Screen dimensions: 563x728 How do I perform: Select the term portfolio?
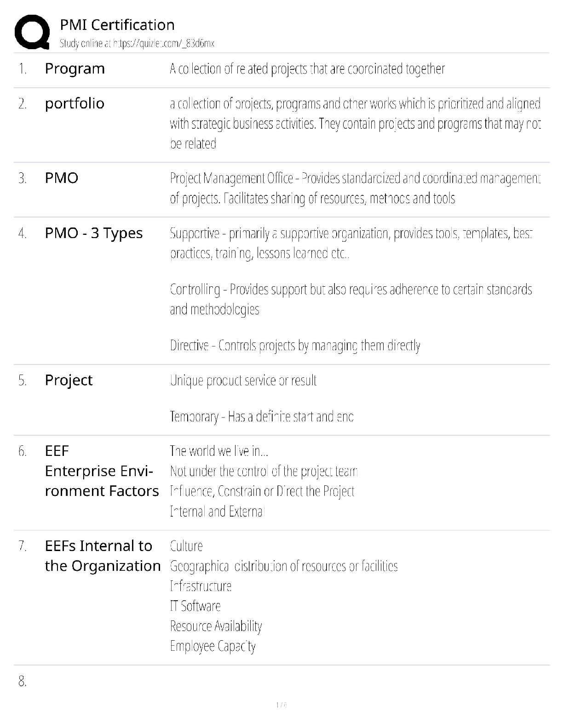(75, 103)
